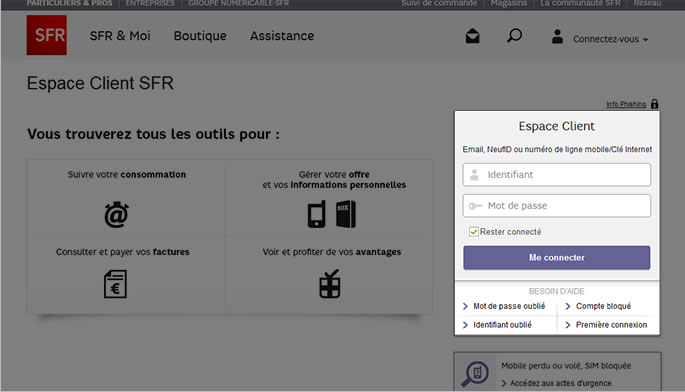Select the Groupe Numericable-SFR tab
685x392 pixels.
click(239, 3)
